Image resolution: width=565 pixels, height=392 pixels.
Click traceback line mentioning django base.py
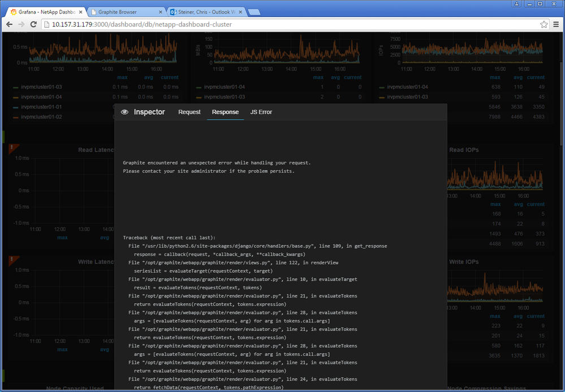pyautogui.click(x=258, y=246)
